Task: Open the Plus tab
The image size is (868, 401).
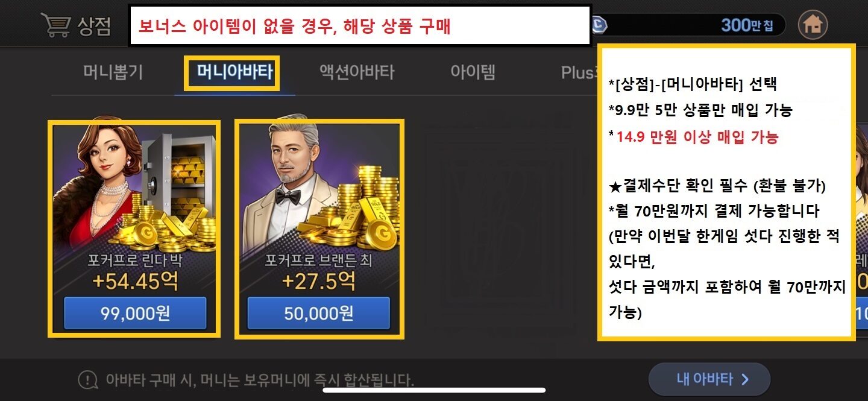Action: (x=577, y=72)
